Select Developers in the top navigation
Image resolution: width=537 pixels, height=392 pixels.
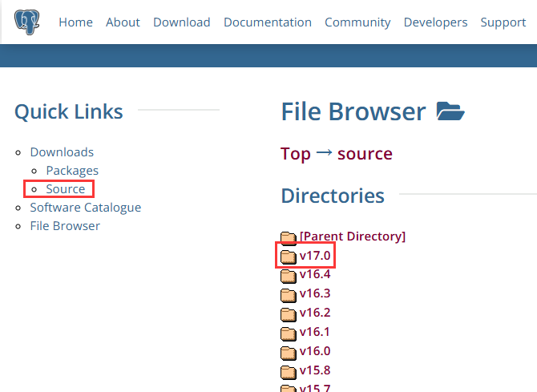point(435,22)
